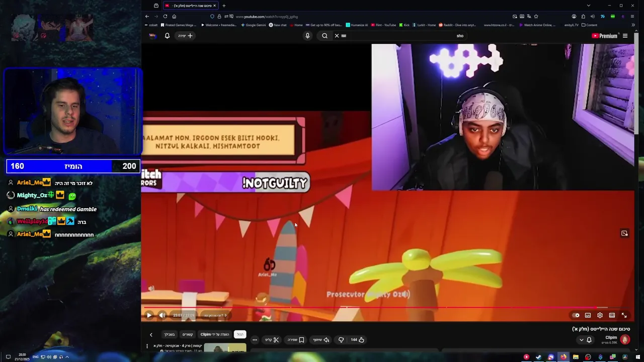644x362 pixels.
Task: Open the Clipim channel avatar
Action: coord(625,340)
